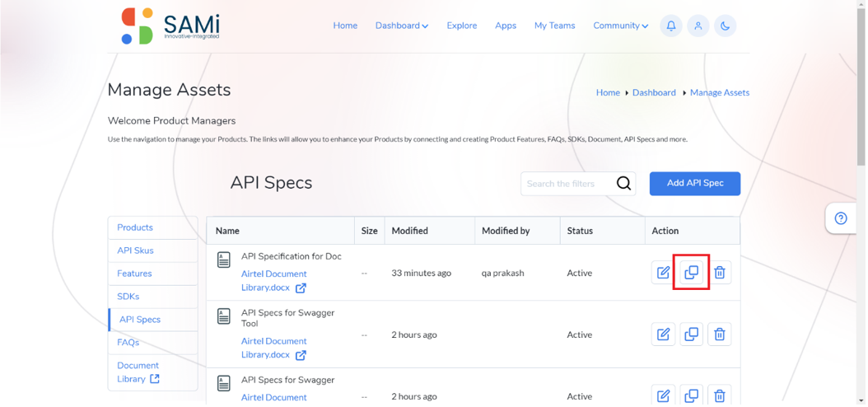
Task: Click 'qa prakash' cell
Action: [502, 273]
